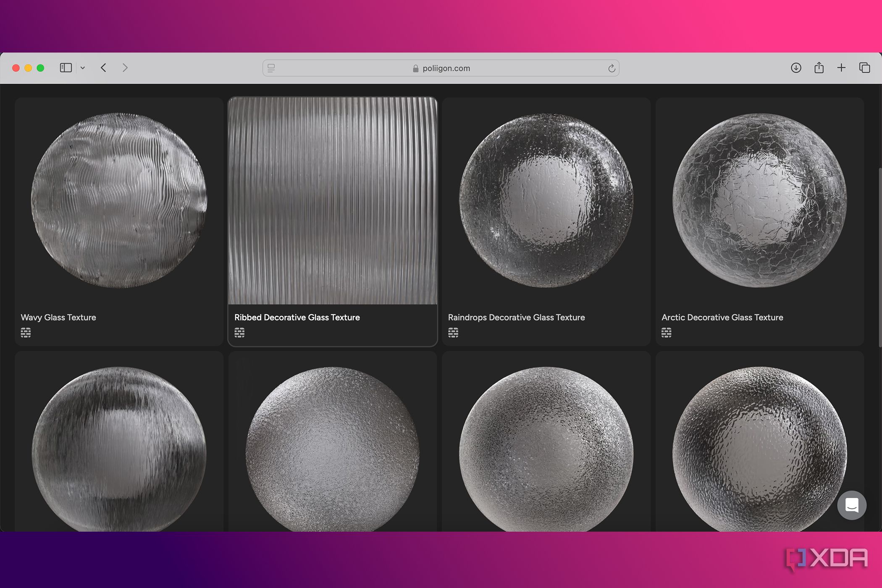This screenshot has height=588, width=882.
Task: Select the Arctic Decorative Glass sphere
Action: 760,200
